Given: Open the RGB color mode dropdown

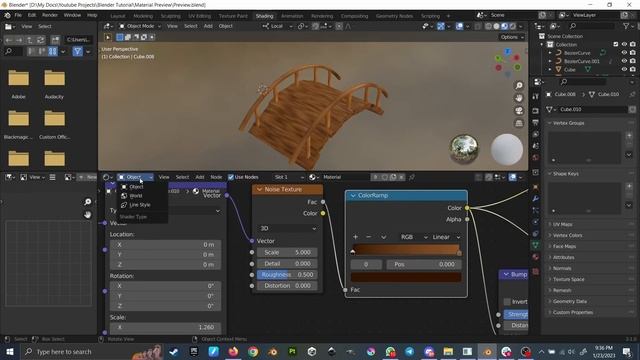Looking at the screenshot, I should coord(414,237).
